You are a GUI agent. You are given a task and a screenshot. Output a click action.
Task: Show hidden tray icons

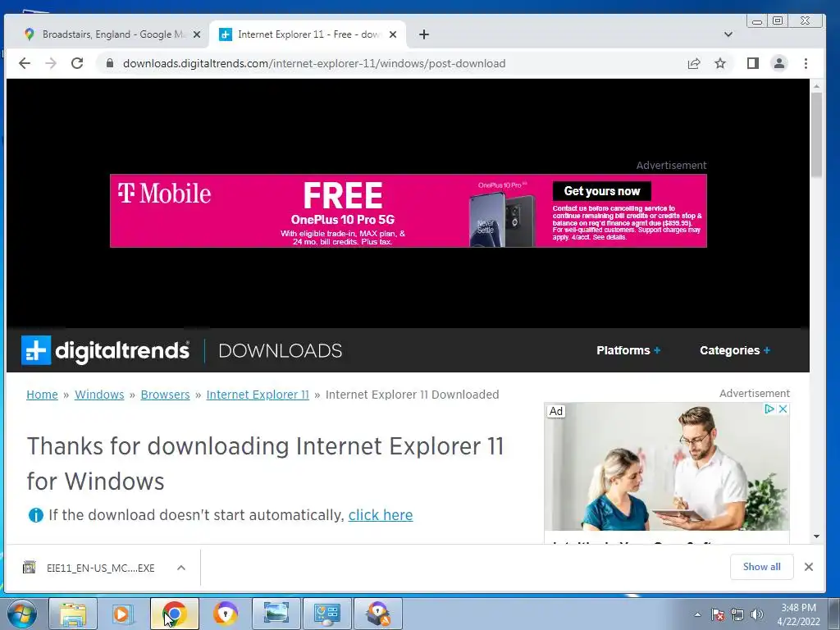(x=697, y=614)
